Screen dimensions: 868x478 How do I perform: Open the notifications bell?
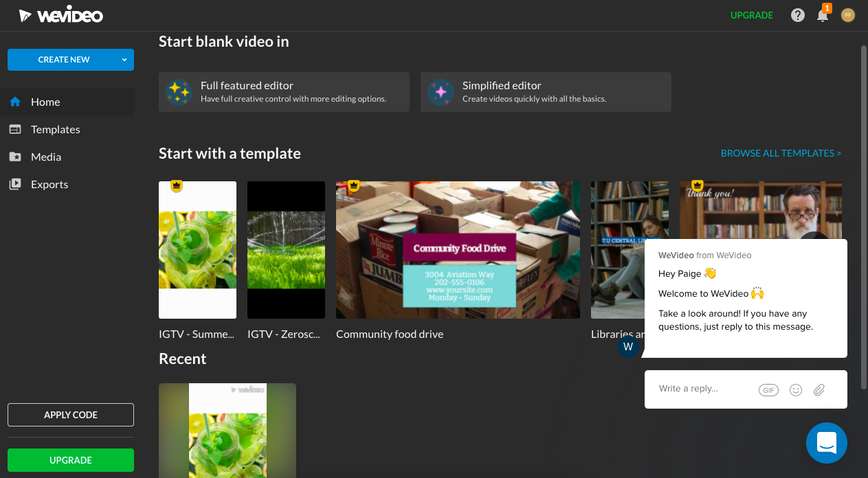[x=823, y=15]
